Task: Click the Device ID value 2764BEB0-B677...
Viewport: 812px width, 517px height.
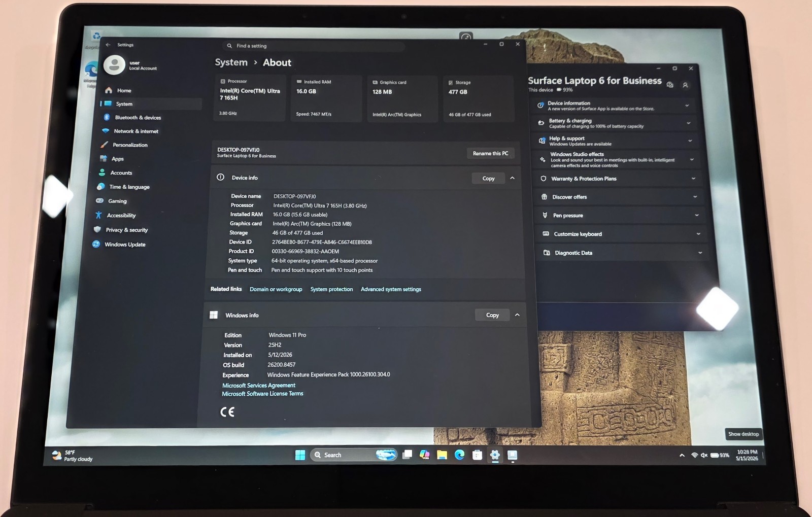Action: coord(322,242)
